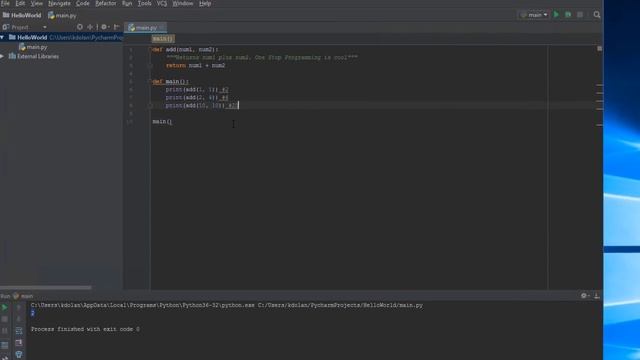Click the def main() line

[x=171, y=81]
